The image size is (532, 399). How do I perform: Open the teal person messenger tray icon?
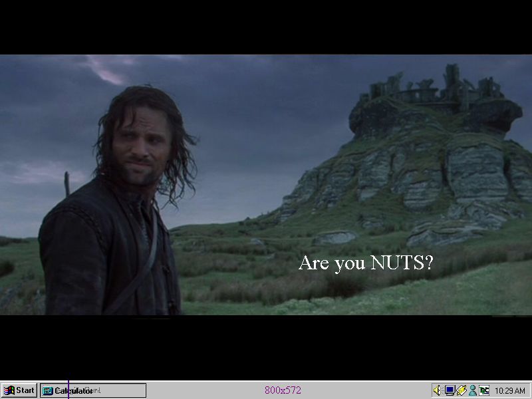click(472, 390)
